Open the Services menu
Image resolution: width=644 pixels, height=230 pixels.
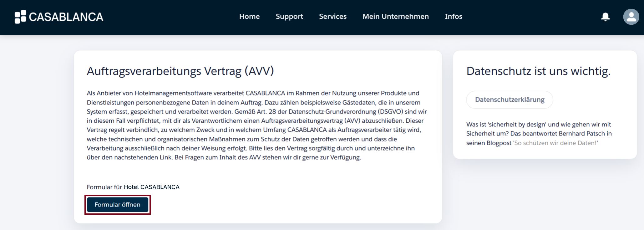click(x=333, y=17)
